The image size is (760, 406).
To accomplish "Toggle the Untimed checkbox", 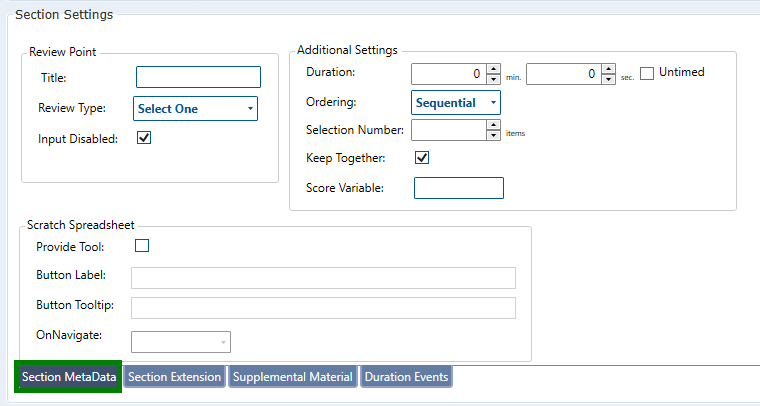I will (647, 73).
